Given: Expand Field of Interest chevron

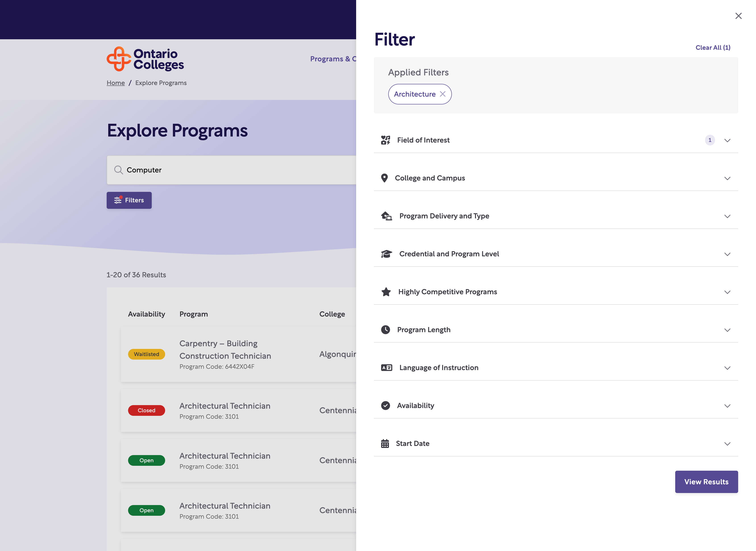Looking at the screenshot, I should point(727,140).
